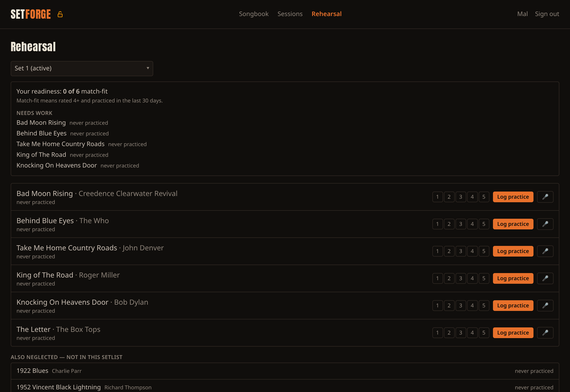This screenshot has width=570, height=392.
Task: Rate Bad Moon Rising a 1
Action: [438, 197]
